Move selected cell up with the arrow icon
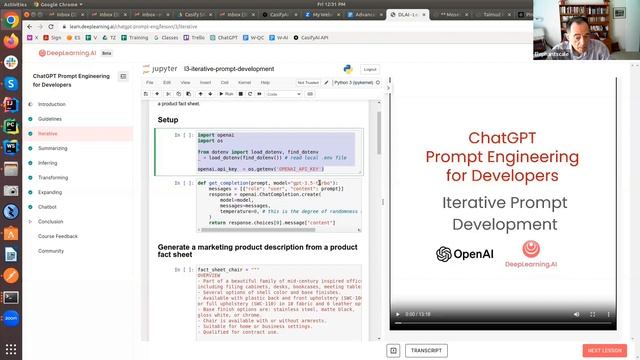Viewport: 640px width, 360px height. point(200,94)
